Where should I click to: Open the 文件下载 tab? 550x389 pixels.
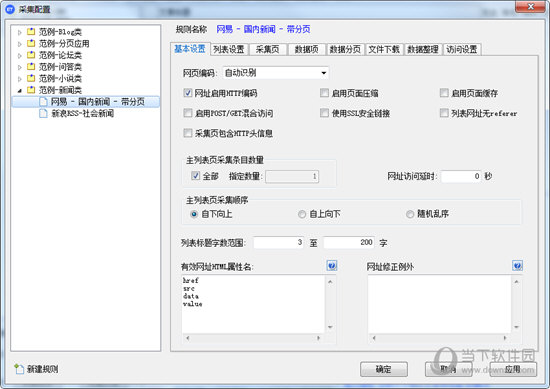click(x=384, y=49)
